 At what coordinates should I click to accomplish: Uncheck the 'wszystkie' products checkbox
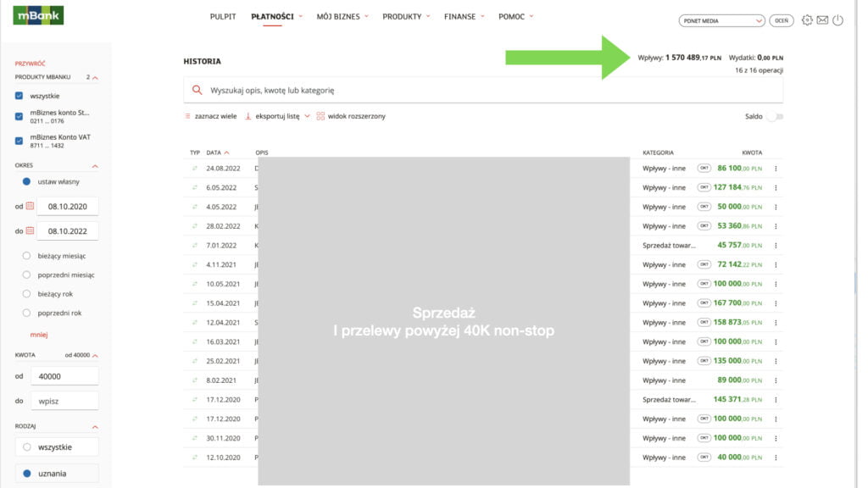[x=19, y=96]
